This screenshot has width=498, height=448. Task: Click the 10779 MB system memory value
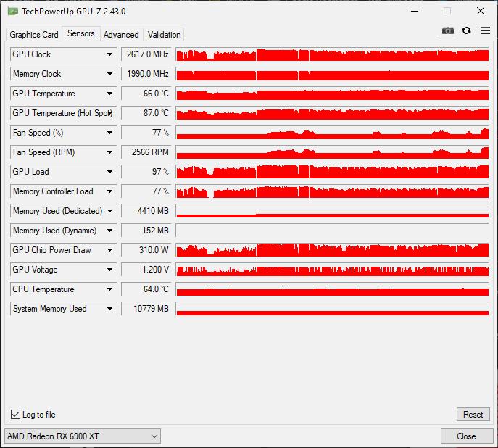[x=146, y=309]
